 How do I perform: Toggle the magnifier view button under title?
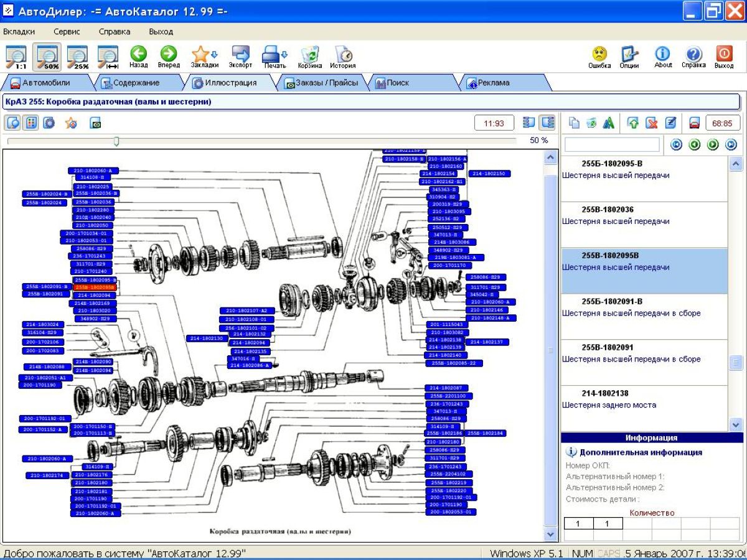[12, 123]
